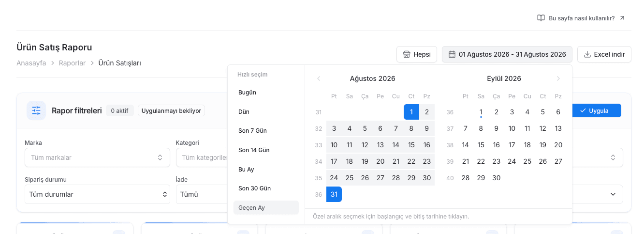The height and width of the screenshot is (234, 644).
Task: Pick 30 in the Eylül 2026 calendar
Action: (497, 178)
